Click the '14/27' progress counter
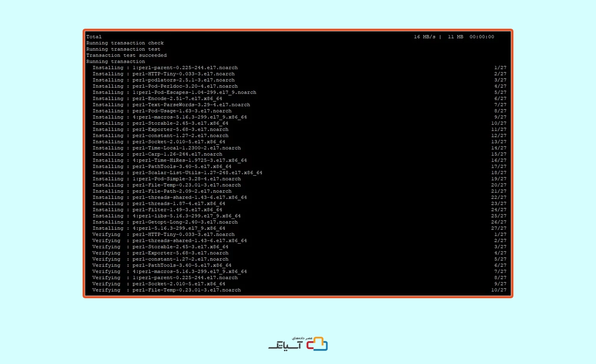The image size is (596, 364). (499, 148)
